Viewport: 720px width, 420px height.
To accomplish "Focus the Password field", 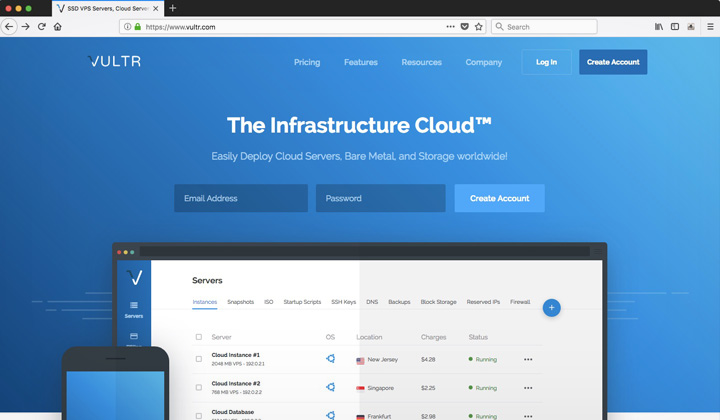I will [x=381, y=198].
